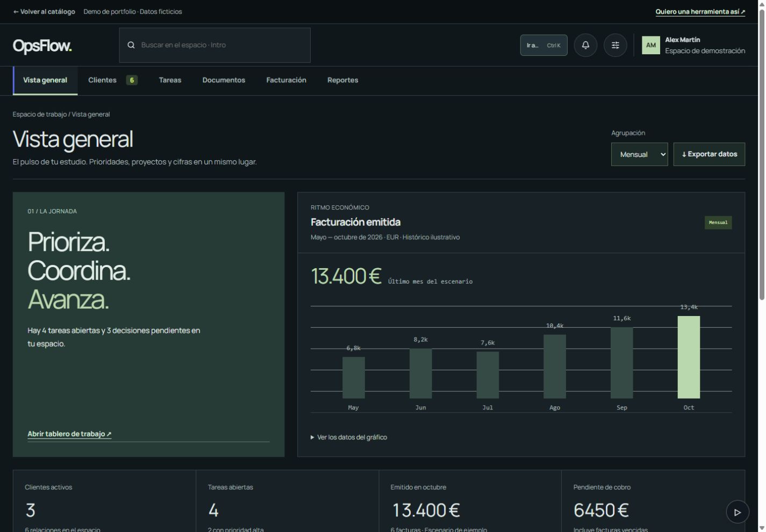Open Quiero una herramienta así link
The image size is (766, 532).
(x=700, y=12)
